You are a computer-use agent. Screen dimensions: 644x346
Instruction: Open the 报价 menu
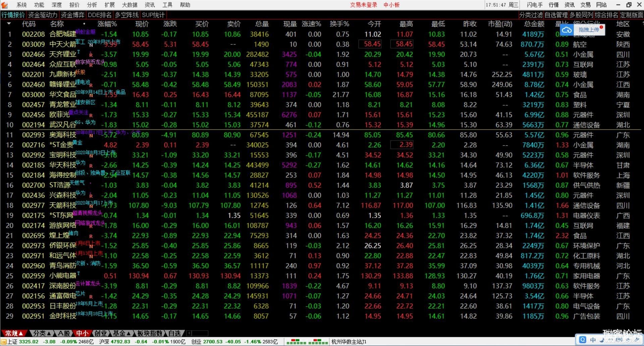point(74,5)
